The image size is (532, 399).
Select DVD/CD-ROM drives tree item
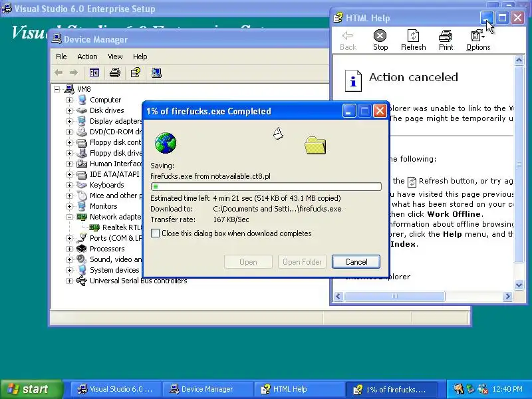tap(116, 132)
